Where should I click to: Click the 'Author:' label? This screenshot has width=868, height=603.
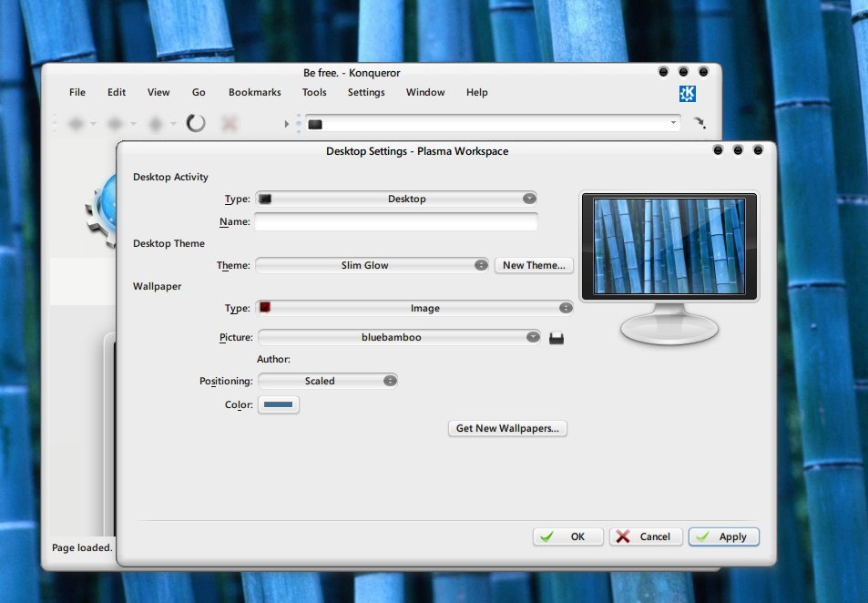coord(273,360)
